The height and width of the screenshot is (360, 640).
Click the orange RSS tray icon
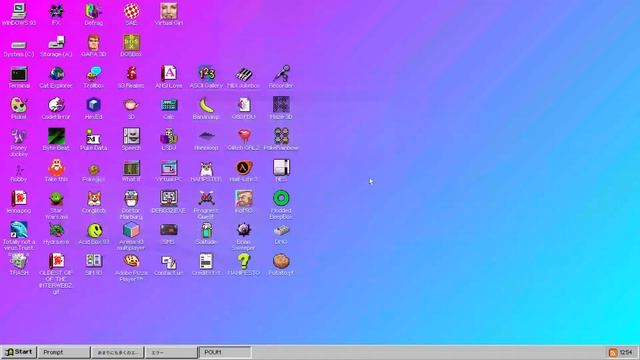613,353
